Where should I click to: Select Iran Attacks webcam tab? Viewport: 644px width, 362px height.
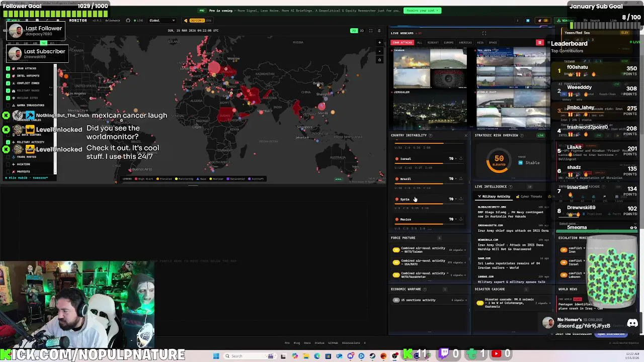coord(402,43)
